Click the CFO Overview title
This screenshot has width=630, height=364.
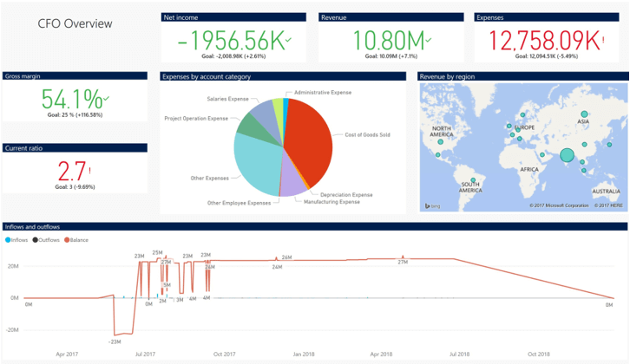[75, 23]
